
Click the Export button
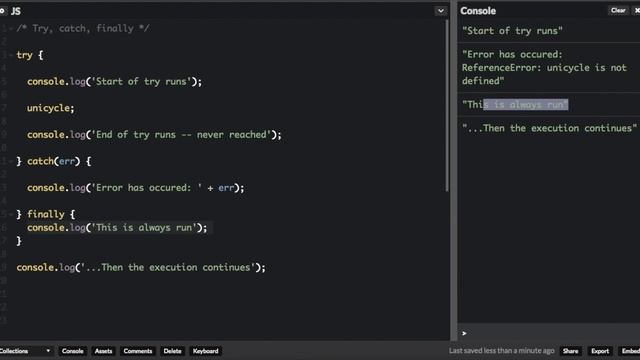(600, 351)
